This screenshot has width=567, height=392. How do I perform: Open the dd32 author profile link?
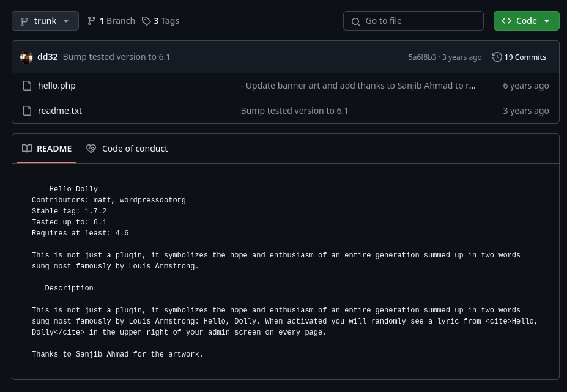click(x=48, y=57)
